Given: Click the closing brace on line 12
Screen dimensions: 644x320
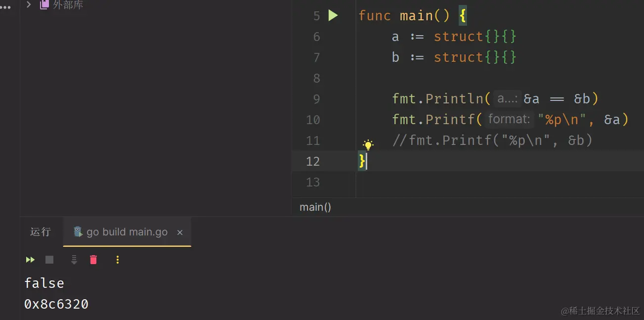Looking at the screenshot, I should click(362, 161).
